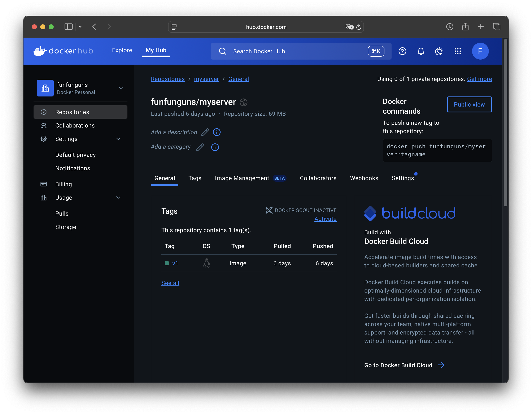This screenshot has width=532, height=414.
Task: Collapse the Usage section chevron in sidebar
Action: (x=118, y=198)
